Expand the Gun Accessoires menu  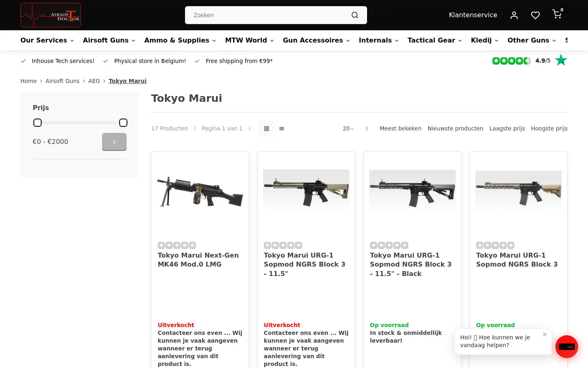pos(316,40)
